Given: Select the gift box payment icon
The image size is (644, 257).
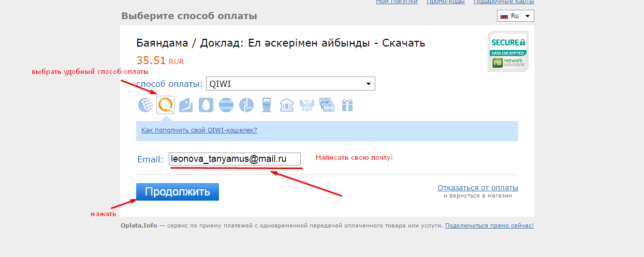Looking at the screenshot, I should [347, 105].
